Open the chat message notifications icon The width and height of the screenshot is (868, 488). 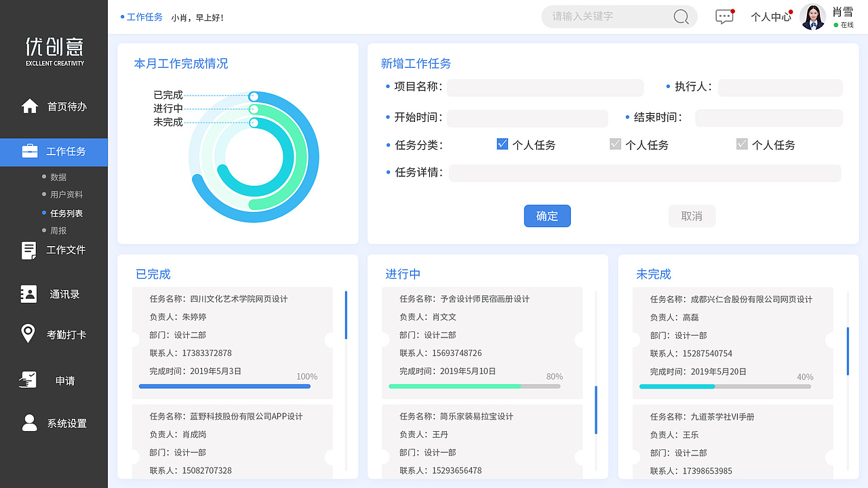pos(725,17)
